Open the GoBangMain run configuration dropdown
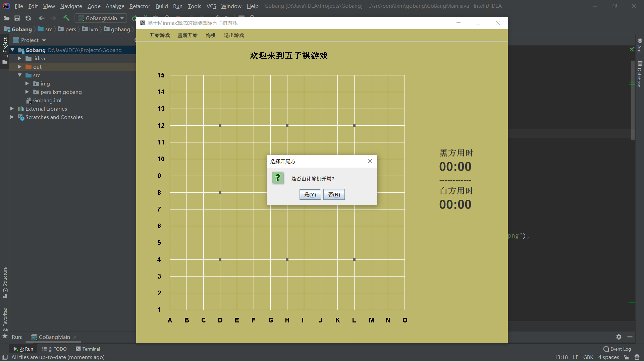The height and width of the screenshot is (362, 644). (x=122, y=18)
